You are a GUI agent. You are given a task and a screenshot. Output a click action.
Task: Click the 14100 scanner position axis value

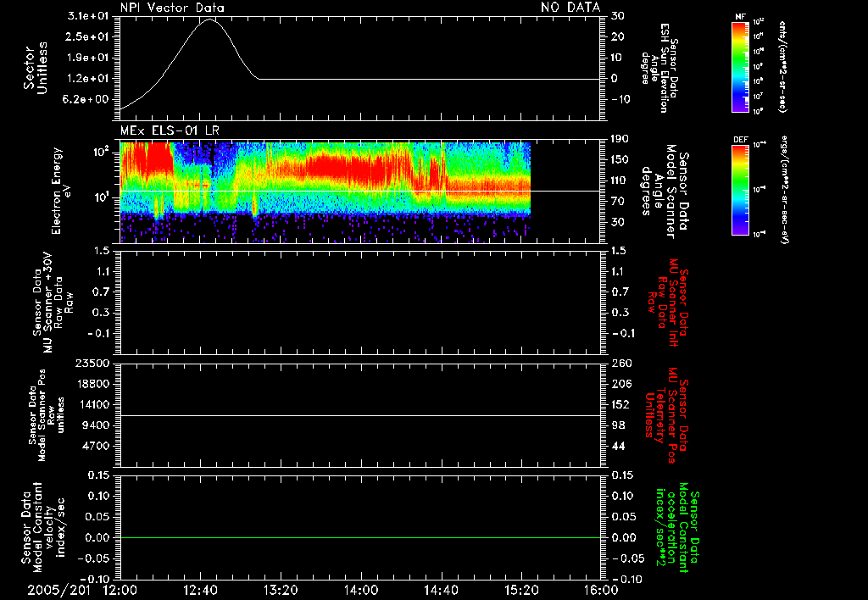92,404
